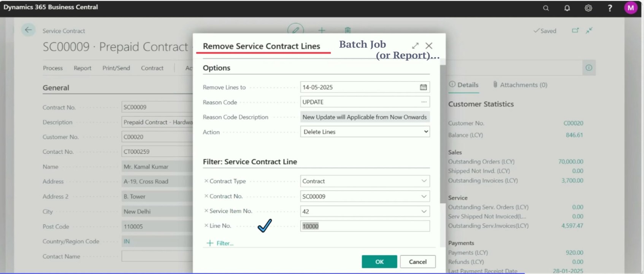Open the settings gear icon
Viewport: 644px width, 274px height.
click(588, 8)
